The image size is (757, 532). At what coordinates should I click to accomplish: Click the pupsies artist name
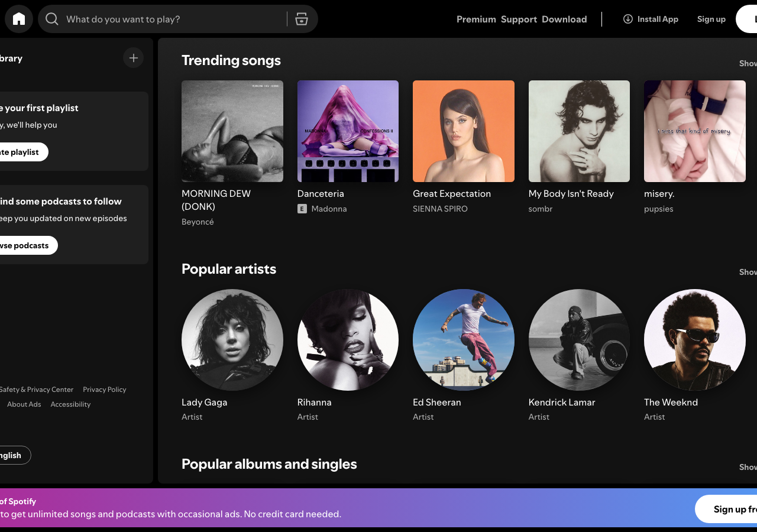pyautogui.click(x=659, y=209)
